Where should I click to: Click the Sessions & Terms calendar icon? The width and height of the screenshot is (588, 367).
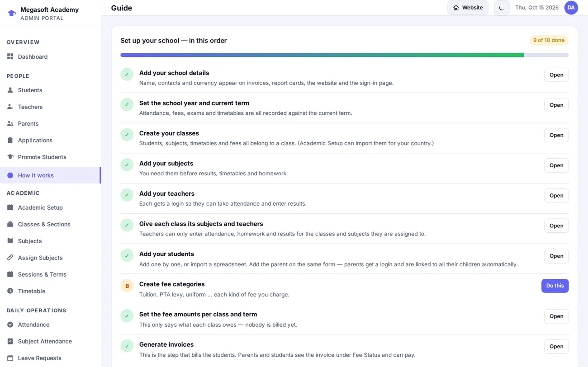10,274
